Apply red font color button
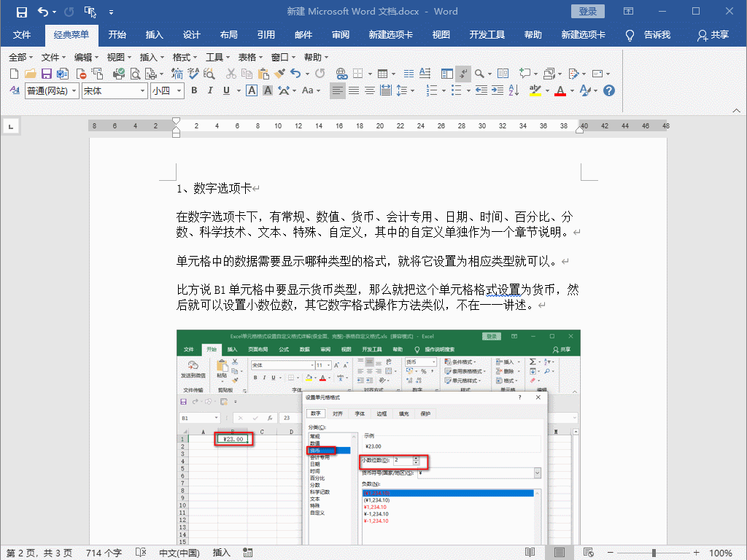 click(x=560, y=90)
